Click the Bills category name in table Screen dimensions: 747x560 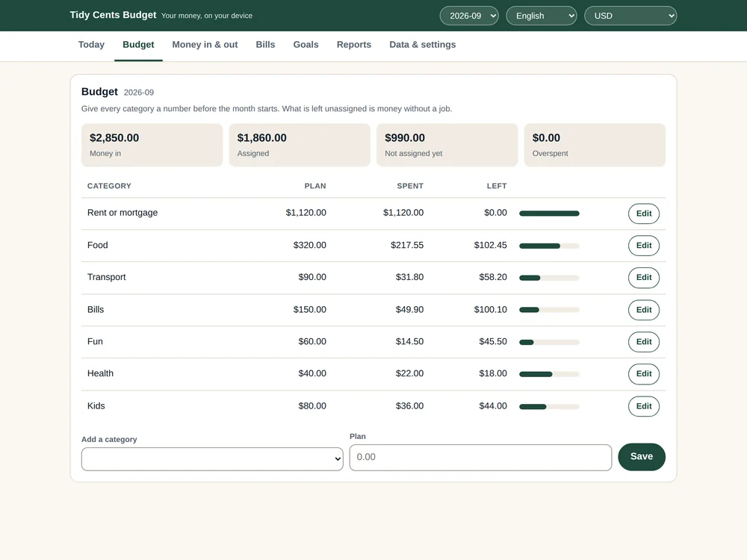point(96,310)
